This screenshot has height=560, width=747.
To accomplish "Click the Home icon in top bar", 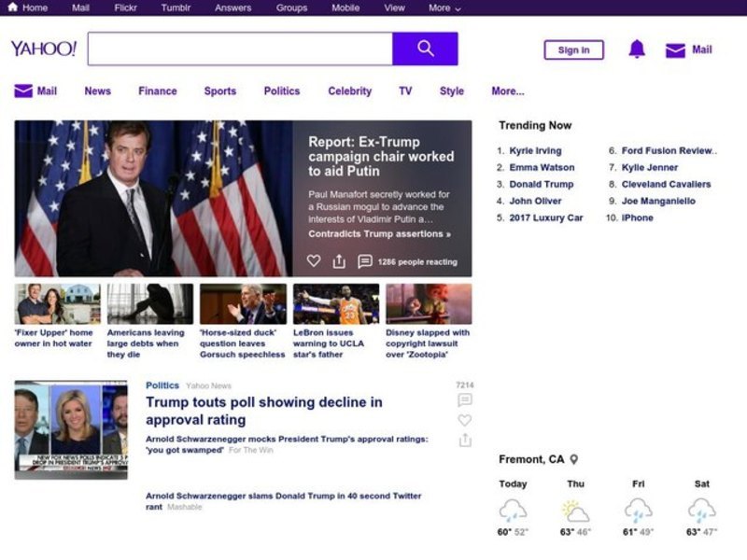I will pos(13,7).
